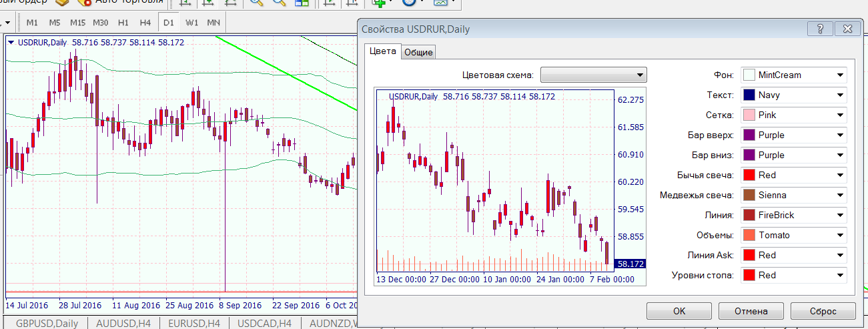
Task: Click the tile windows toolbar icon
Action: (302, 3)
